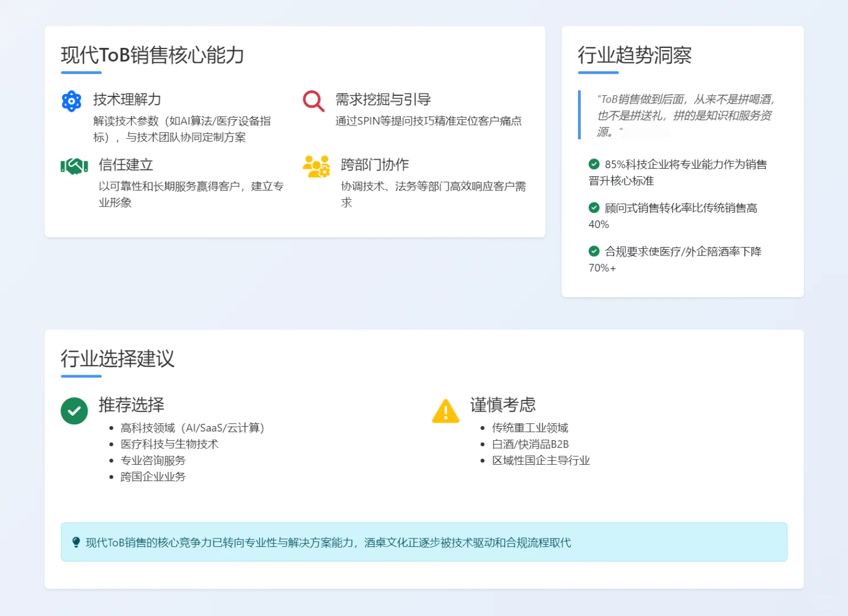Click the green handshake icon next to 信任建立

tap(74, 165)
